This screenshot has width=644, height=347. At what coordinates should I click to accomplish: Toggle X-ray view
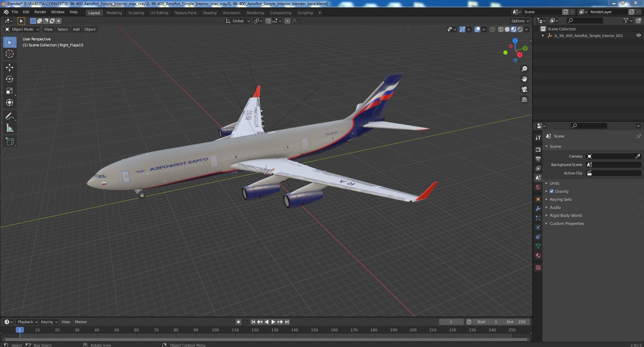point(492,29)
